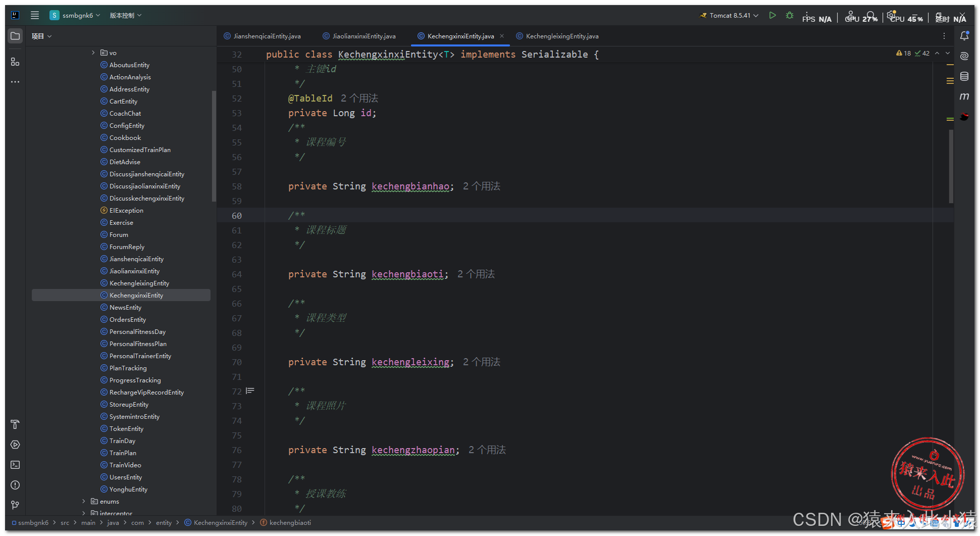Switch to KechengleixingEntity.java tab

(557, 36)
